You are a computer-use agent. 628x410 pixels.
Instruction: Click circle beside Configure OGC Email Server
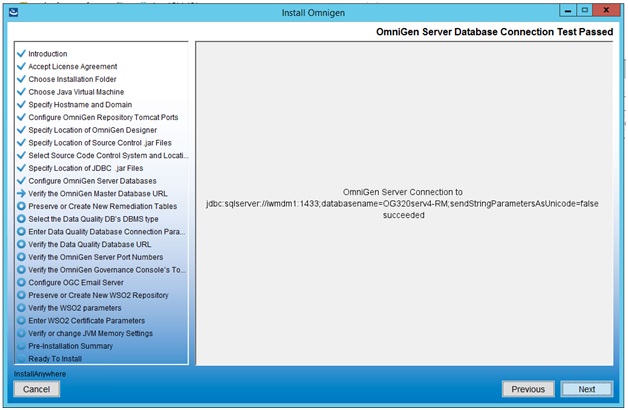(22, 282)
